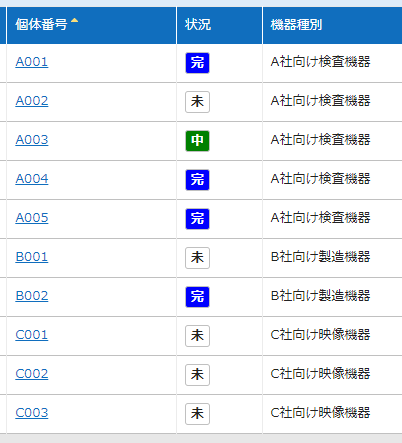The width and height of the screenshot is (402, 443).
Task: Open record link A003
Action: 32,140
